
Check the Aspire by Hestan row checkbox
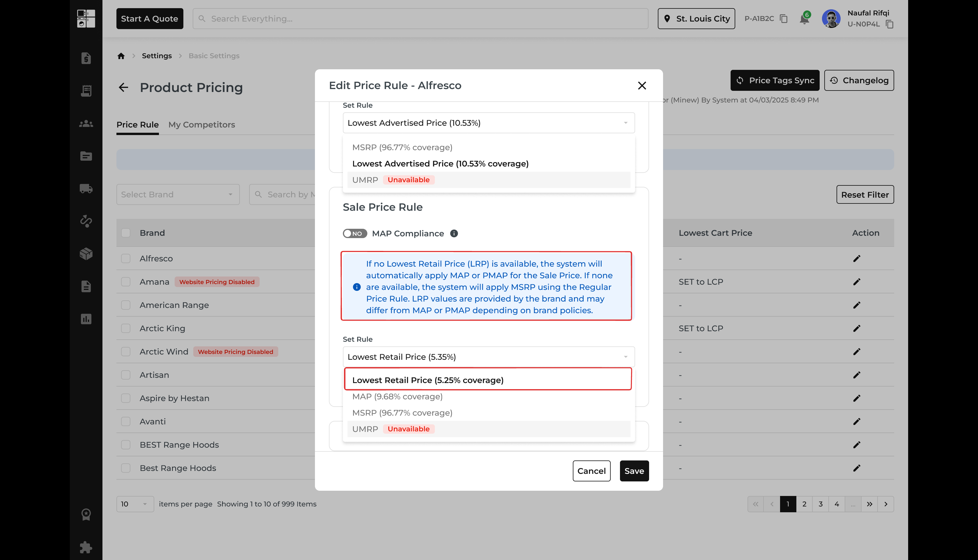126,398
